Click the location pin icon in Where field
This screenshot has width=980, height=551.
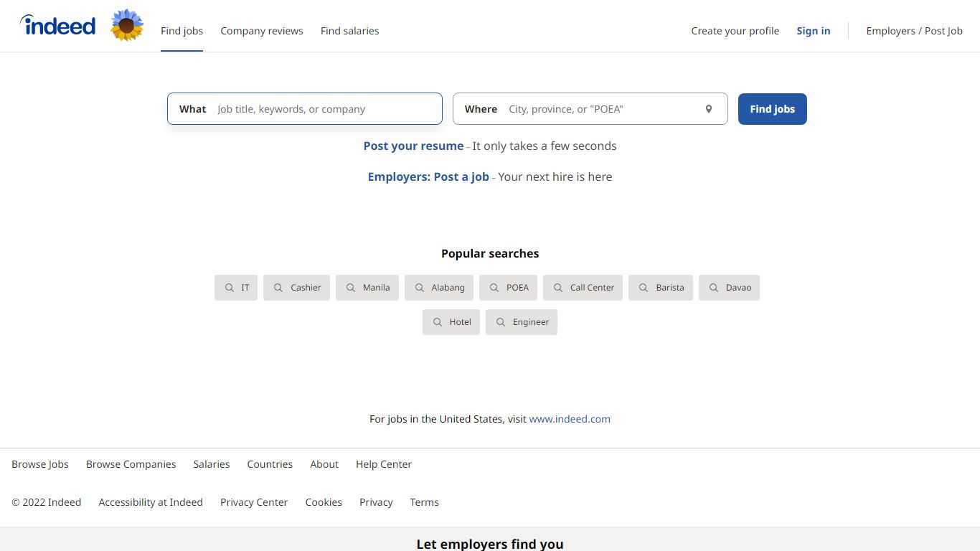click(x=708, y=108)
